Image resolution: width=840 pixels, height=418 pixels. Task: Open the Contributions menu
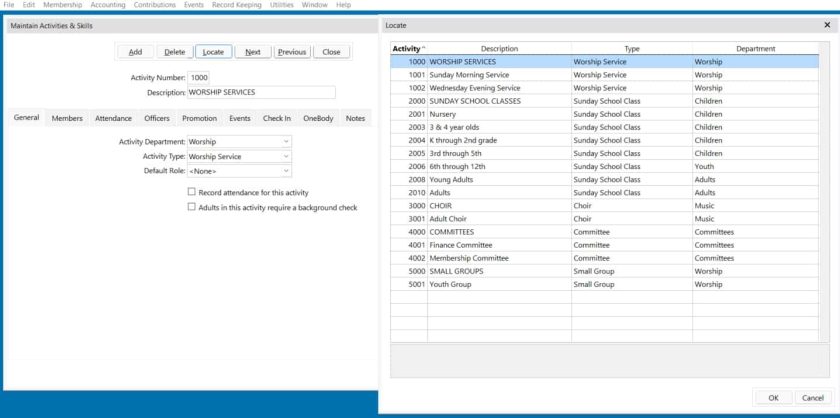(155, 5)
